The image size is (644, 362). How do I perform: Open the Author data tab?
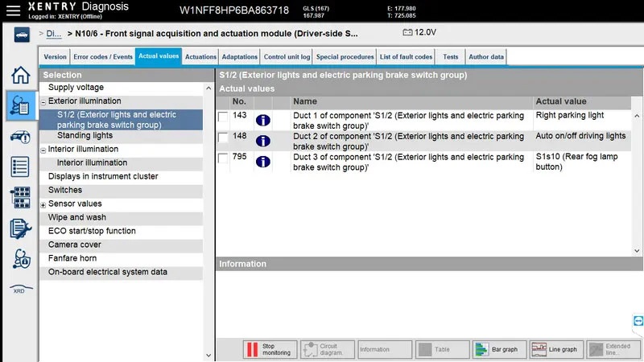(486, 56)
